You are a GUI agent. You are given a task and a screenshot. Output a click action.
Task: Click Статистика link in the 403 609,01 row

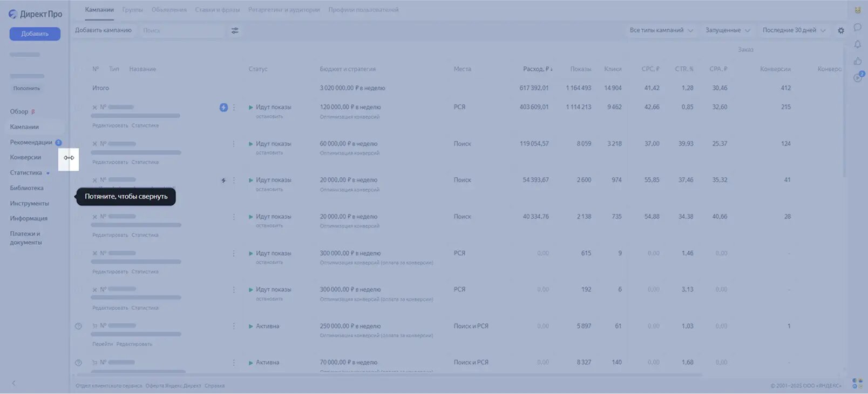pyautogui.click(x=145, y=125)
